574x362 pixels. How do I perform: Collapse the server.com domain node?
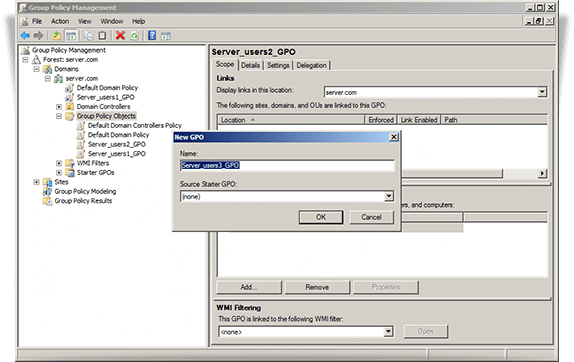[x=48, y=78]
